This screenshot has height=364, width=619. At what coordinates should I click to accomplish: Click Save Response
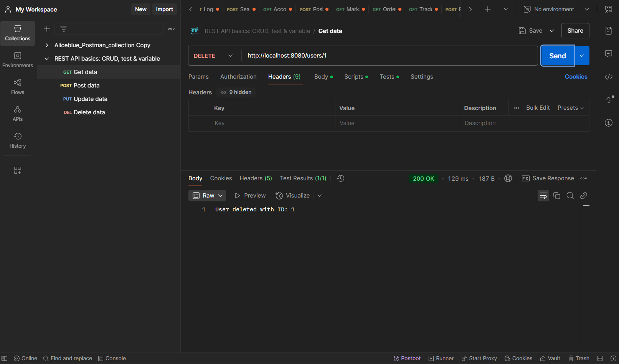(548, 178)
